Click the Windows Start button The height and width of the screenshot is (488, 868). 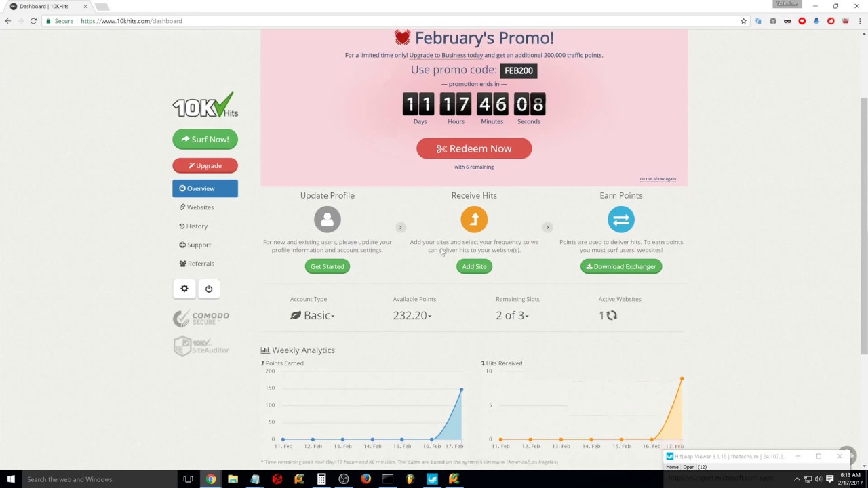pyautogui.click(x=11, y=479)
